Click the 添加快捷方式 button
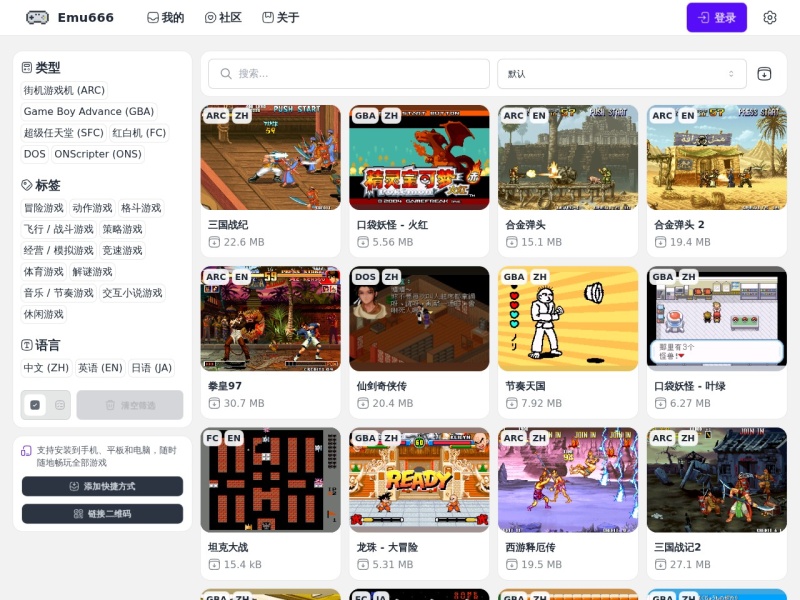Screen dimensions: 800x600 click(x=103, y=486)
